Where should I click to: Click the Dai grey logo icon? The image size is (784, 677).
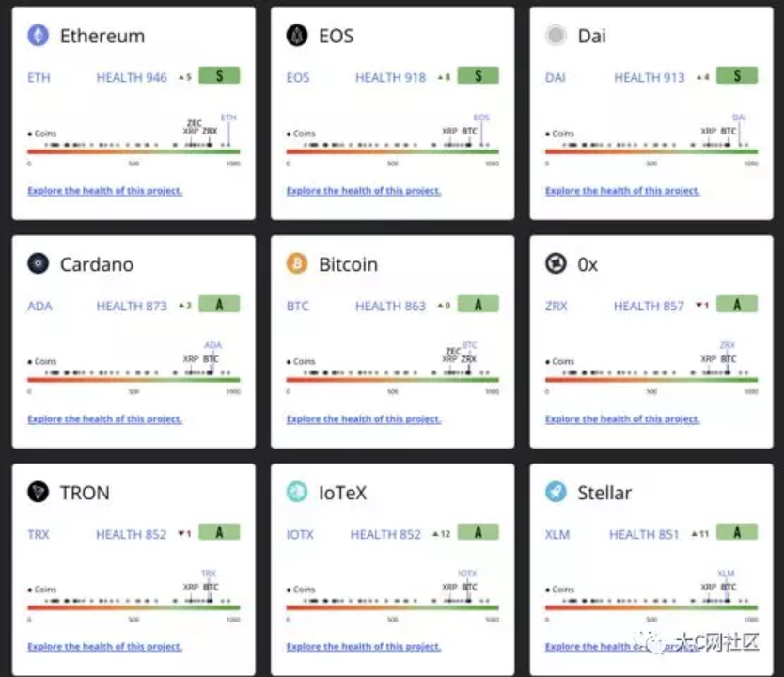(556, 36)
